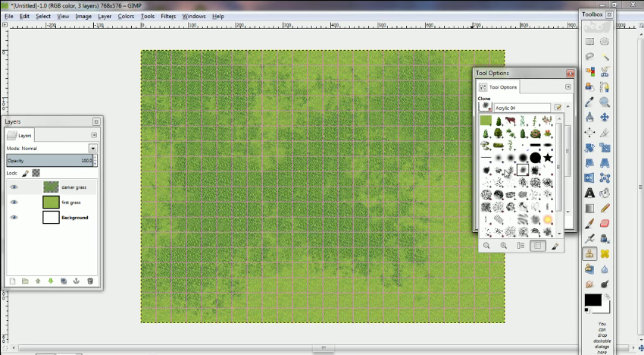Toggle visibility of first grass layer
This screenshot has width=644, height=355.
[x=14, y=203]
